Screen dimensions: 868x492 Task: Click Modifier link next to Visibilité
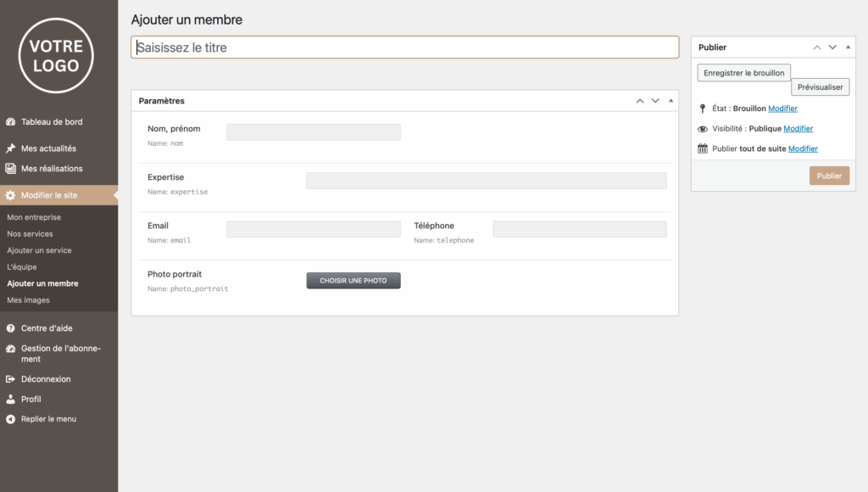click(x=798, y=129)
